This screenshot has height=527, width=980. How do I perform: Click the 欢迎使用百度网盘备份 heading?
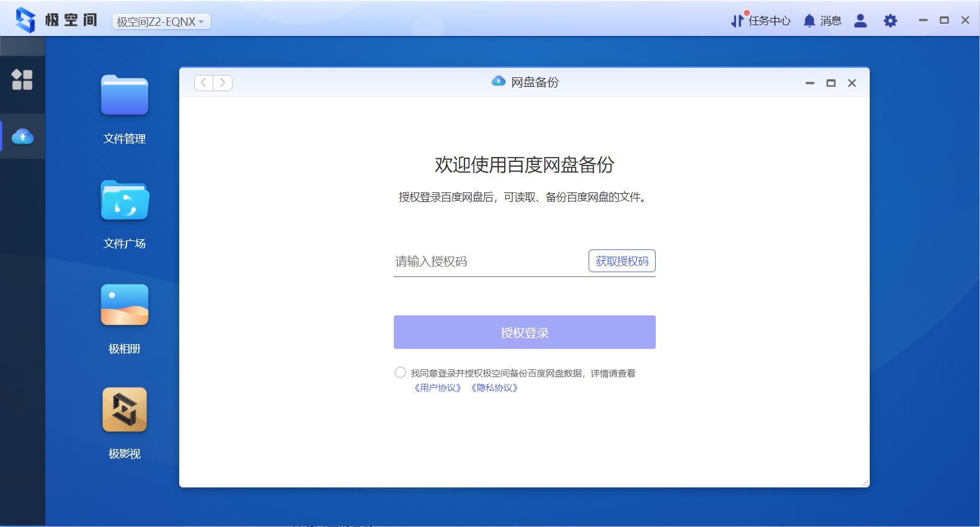524,165
